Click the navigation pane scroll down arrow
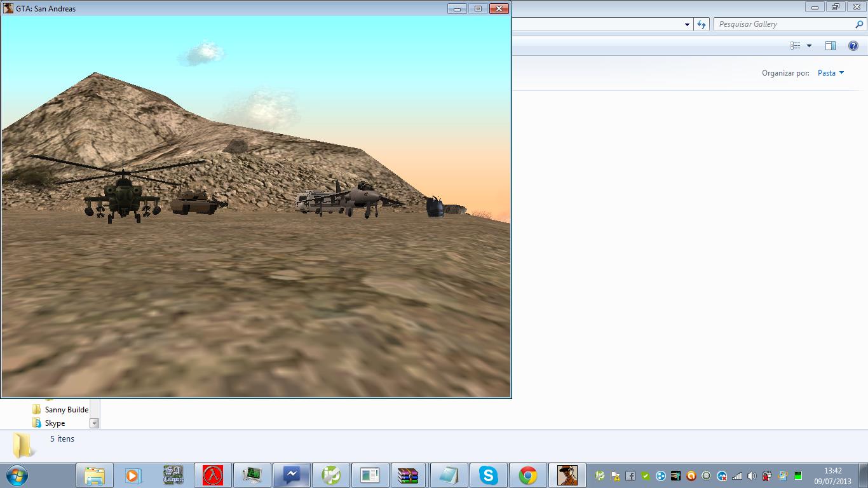 pos(95,423)
